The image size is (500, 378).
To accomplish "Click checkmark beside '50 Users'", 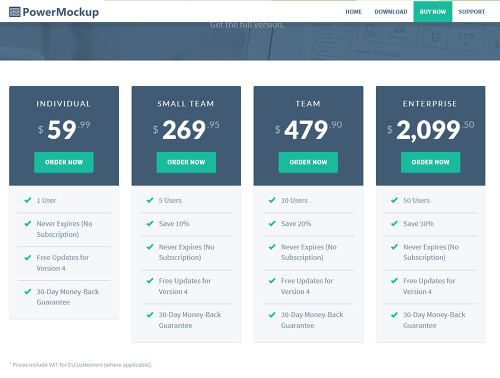I will [394, 200].
